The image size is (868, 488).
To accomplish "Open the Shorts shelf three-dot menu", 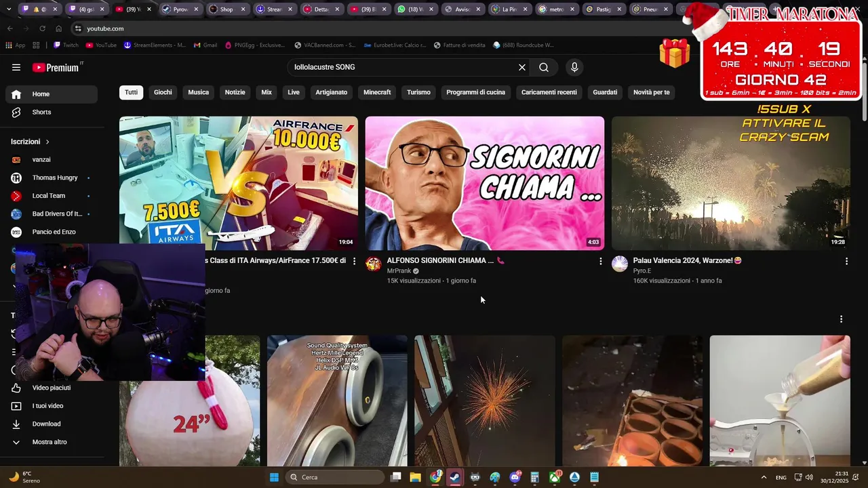I will (x=842, y=319).
